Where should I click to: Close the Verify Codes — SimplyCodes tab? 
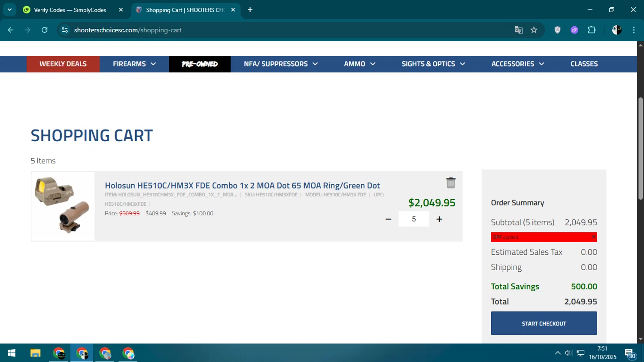121,10
